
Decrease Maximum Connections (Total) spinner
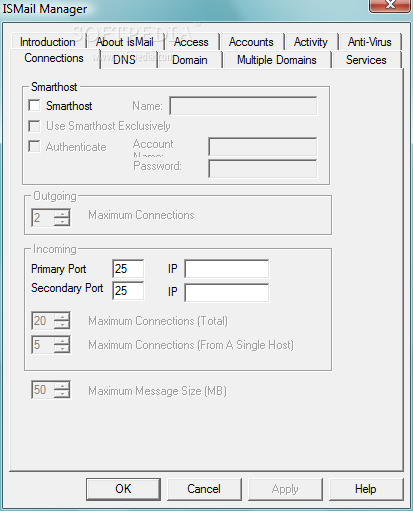62,325
